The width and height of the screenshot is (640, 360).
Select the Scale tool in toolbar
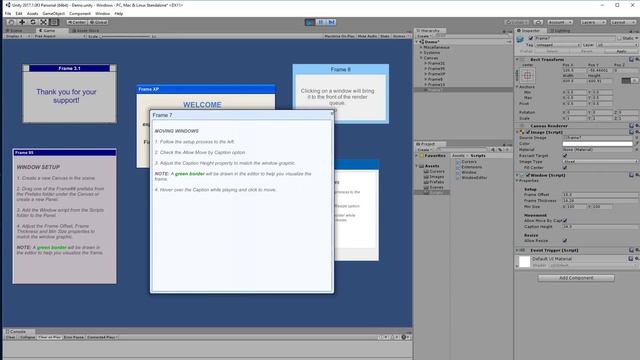pyautogui.click(x=43, y=22)
